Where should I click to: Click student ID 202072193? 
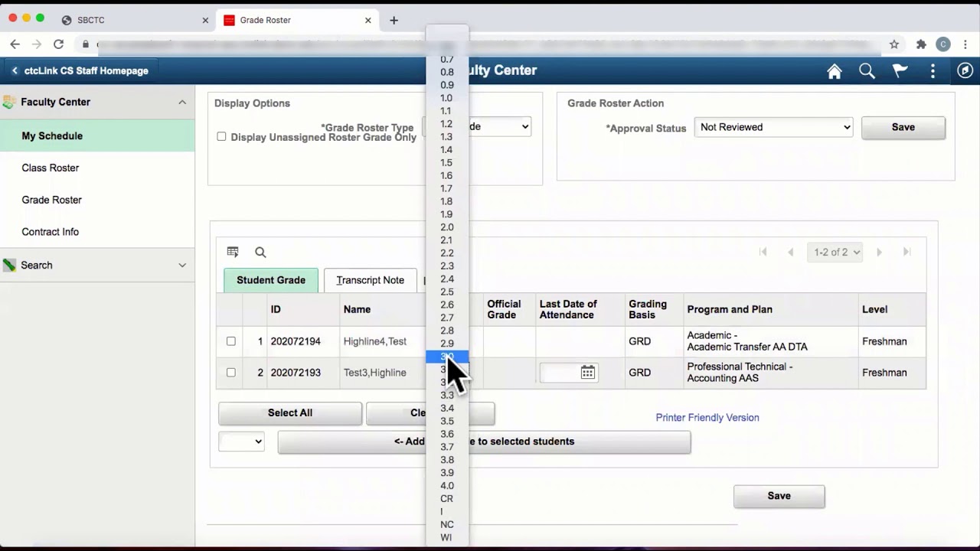point(296,373)
